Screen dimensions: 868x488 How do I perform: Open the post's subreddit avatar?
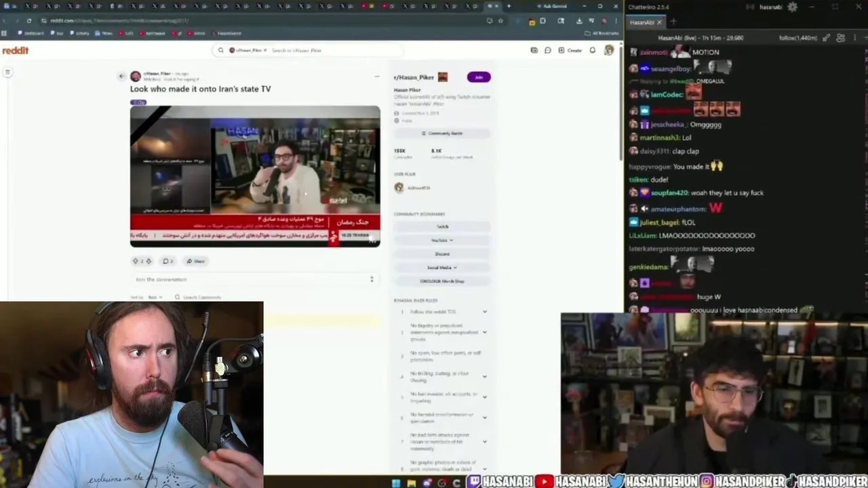click(136, 77)
